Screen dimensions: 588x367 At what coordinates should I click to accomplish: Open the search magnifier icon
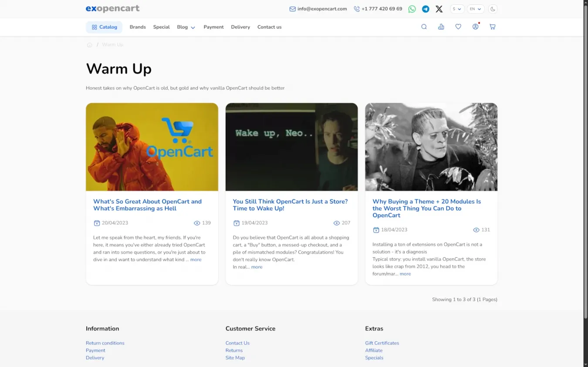click(424, 27)
